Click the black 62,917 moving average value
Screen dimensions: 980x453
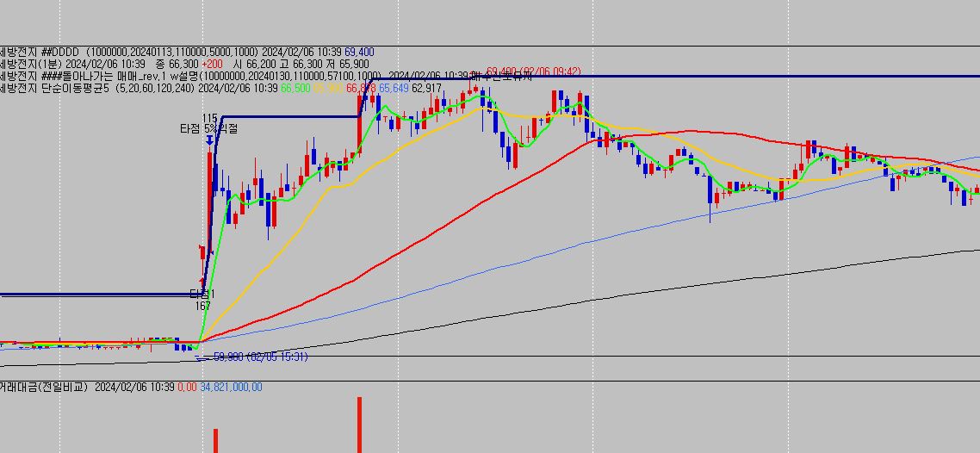coord(427,88)
